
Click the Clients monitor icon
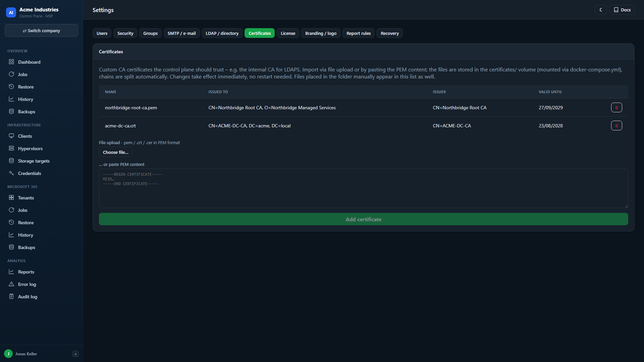(11, 136)
